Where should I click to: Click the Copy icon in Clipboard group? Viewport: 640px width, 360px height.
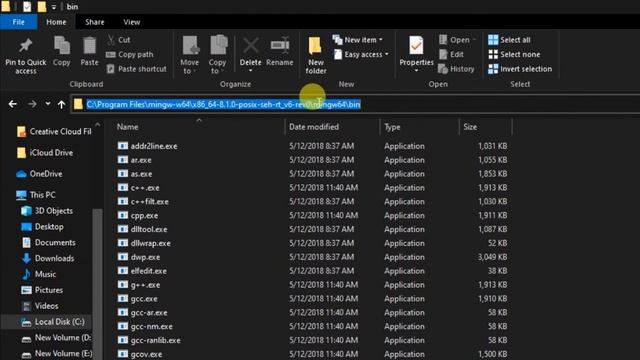tap(62, 46)
